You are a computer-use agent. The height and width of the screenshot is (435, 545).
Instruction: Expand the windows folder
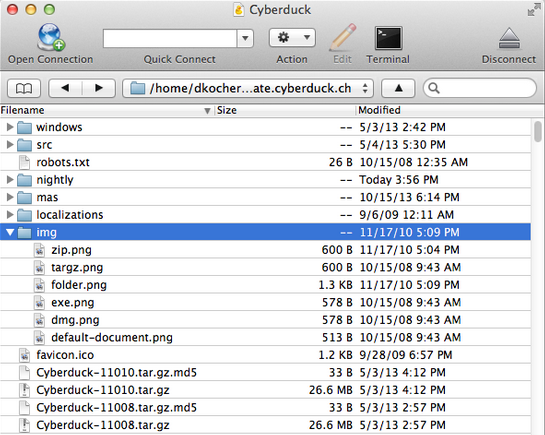pos(10,127)
